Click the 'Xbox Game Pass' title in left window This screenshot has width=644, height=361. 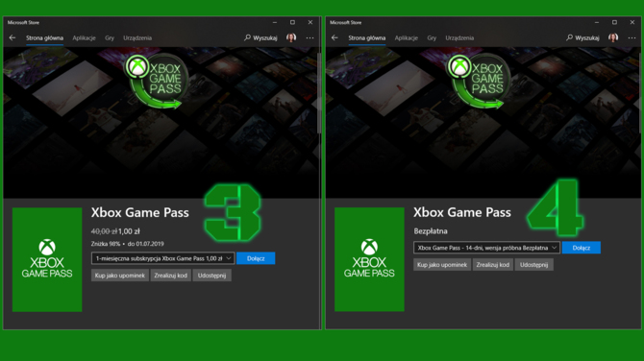tap(140, 212)
